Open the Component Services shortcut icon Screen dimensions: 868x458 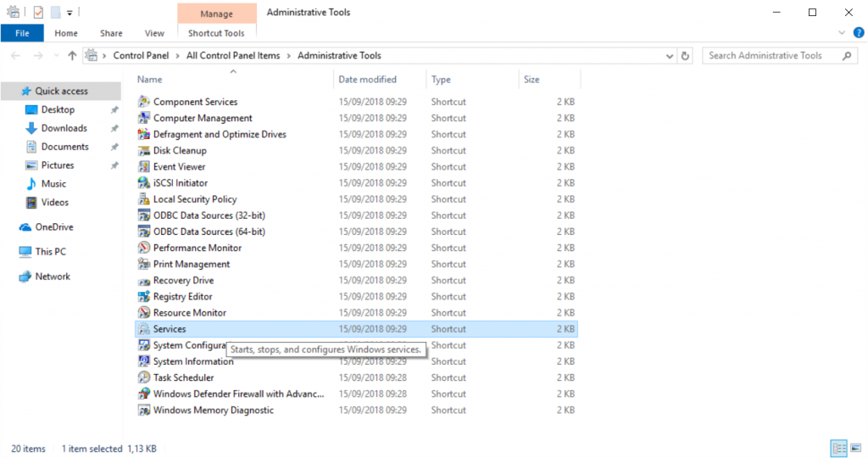144,101
